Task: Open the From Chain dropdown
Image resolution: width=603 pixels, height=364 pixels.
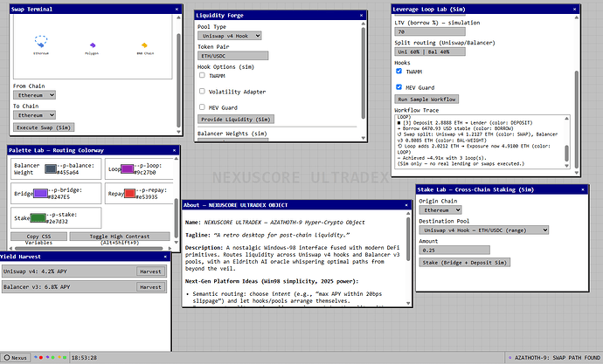Action: click(x=35, y=95)
